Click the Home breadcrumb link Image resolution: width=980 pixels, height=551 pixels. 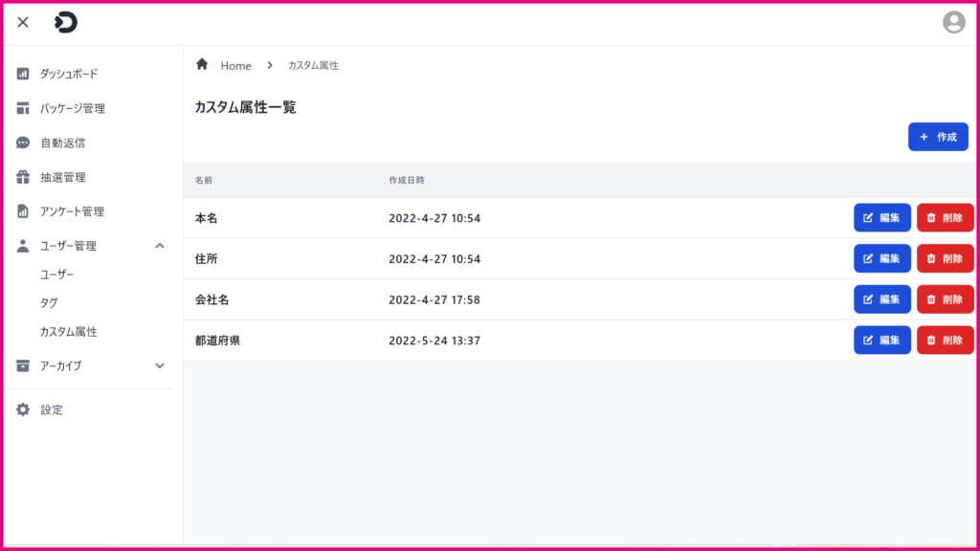[x=235, y=66]
